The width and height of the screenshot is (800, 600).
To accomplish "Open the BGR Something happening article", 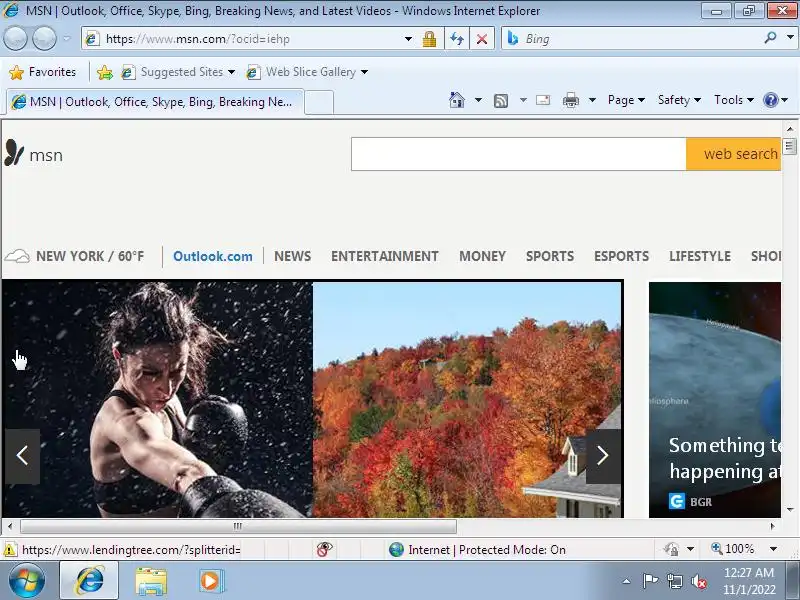I will [x=715, y=399].
